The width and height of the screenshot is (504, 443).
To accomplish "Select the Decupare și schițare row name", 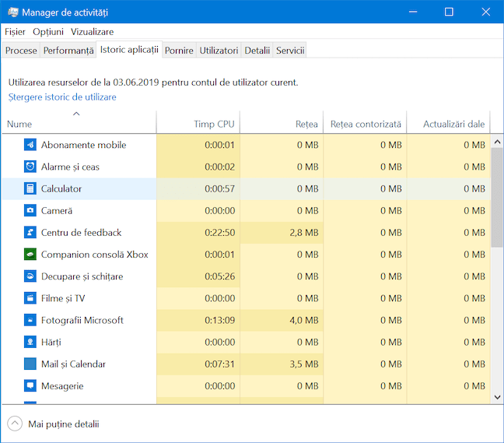I will pyautogui.click(x=82, y=276).
